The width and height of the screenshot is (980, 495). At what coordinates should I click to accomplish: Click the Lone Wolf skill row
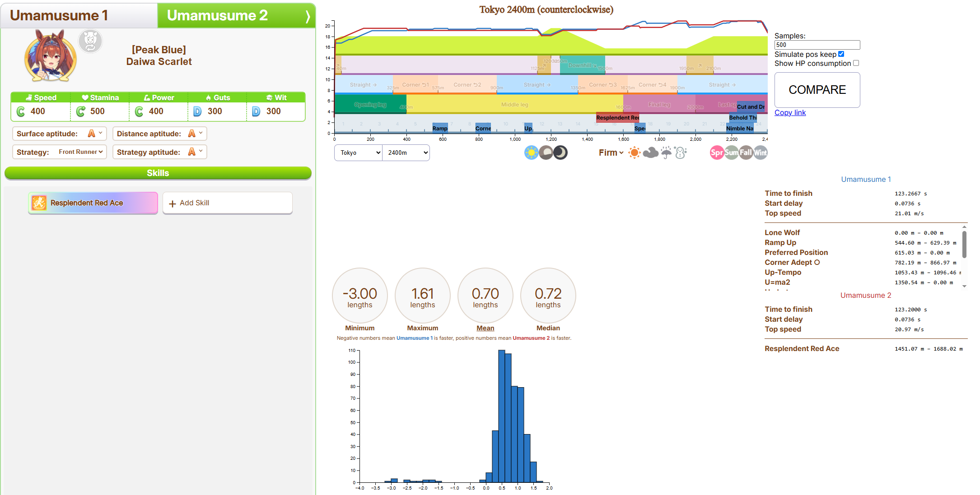click(862, 233)
